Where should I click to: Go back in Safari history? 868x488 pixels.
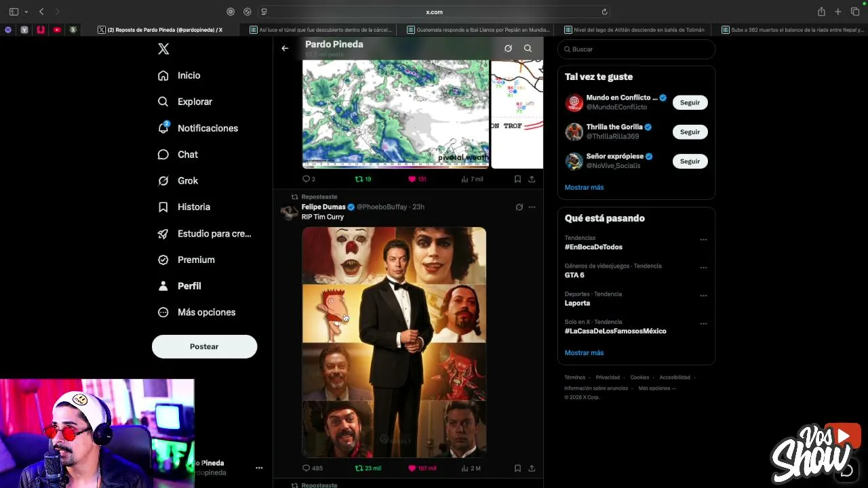click(x=41, y=12)
